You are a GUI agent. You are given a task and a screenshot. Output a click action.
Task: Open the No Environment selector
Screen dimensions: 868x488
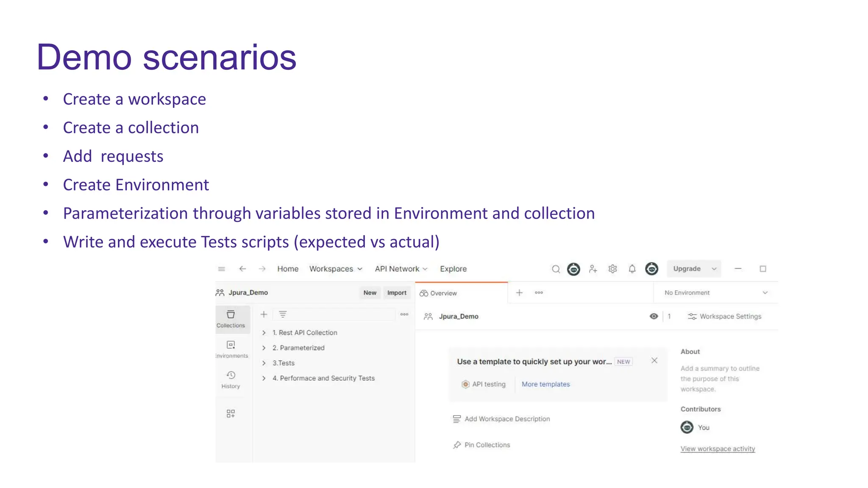click(716, 293)
